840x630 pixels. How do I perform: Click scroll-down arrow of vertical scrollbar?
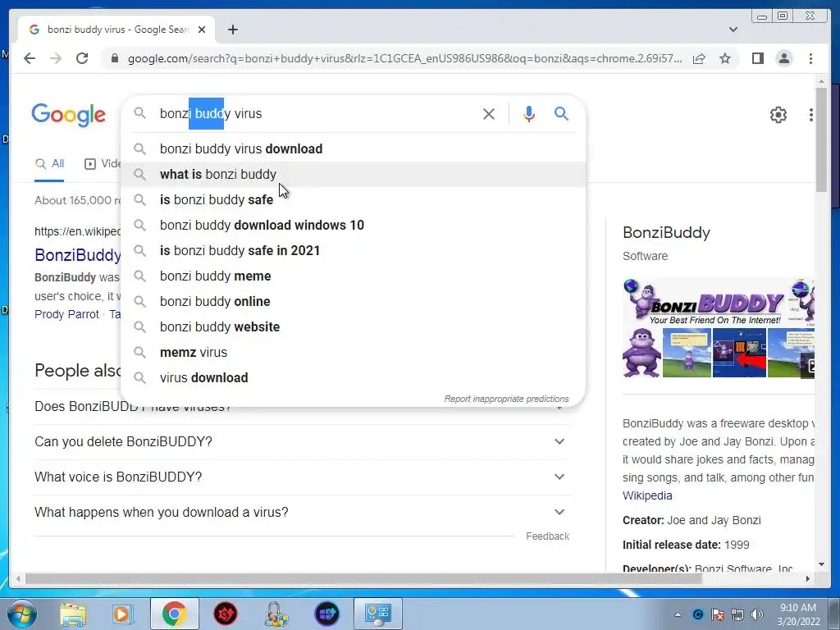(x=822, y=564)
